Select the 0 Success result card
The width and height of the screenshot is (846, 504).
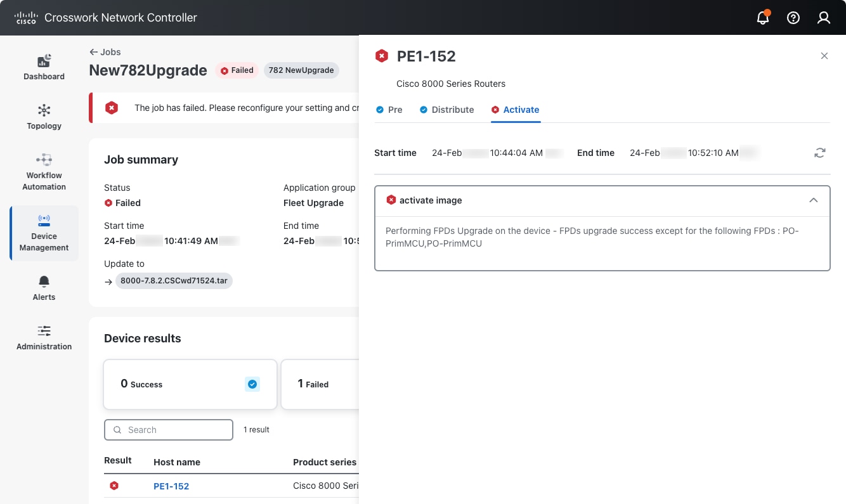(x=190, y=384)
